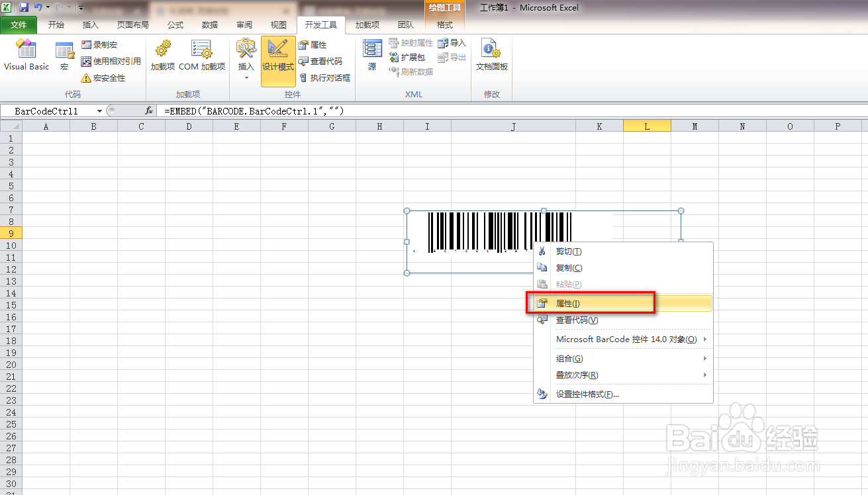
Task: Choose Properties (属性) in context menu
Action: pos(623,303)
